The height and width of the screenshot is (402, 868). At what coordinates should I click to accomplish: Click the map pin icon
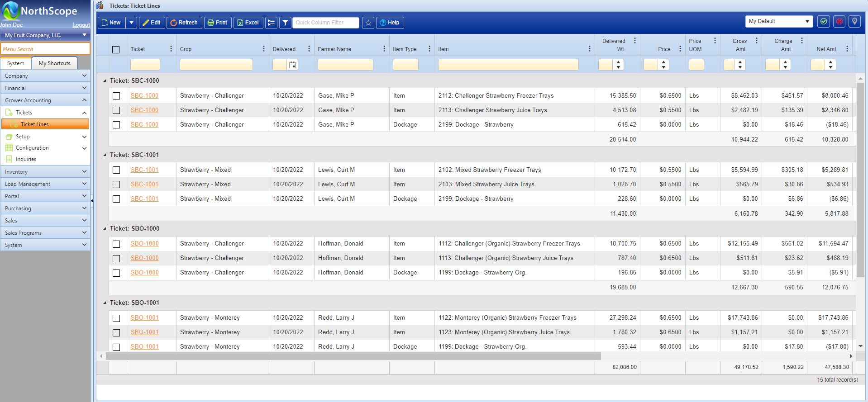pyautogui.click(x=854, y=21)
